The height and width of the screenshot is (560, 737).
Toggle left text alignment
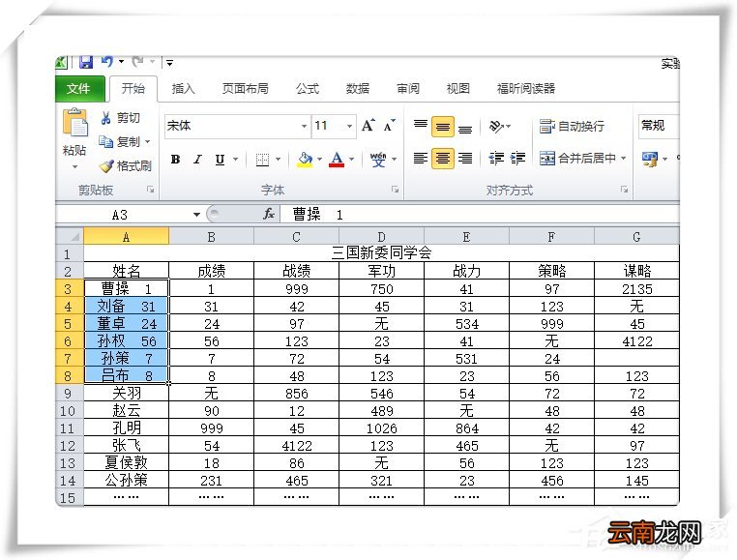point(420,158)
